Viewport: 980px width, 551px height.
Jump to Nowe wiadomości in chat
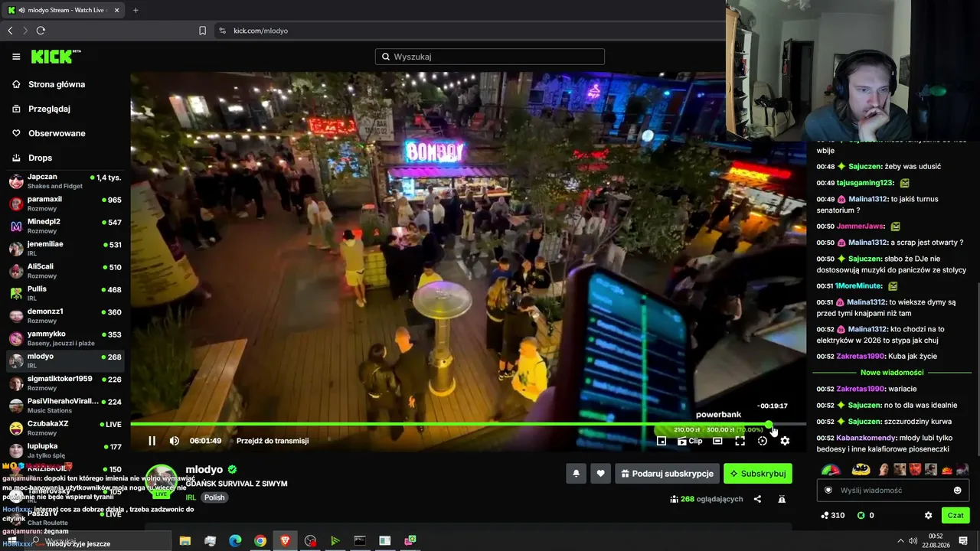point(892,373)
